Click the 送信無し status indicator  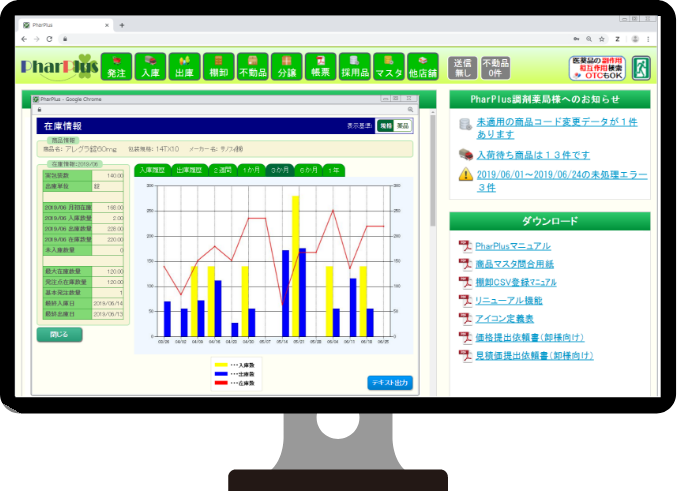tap(461, 68)
